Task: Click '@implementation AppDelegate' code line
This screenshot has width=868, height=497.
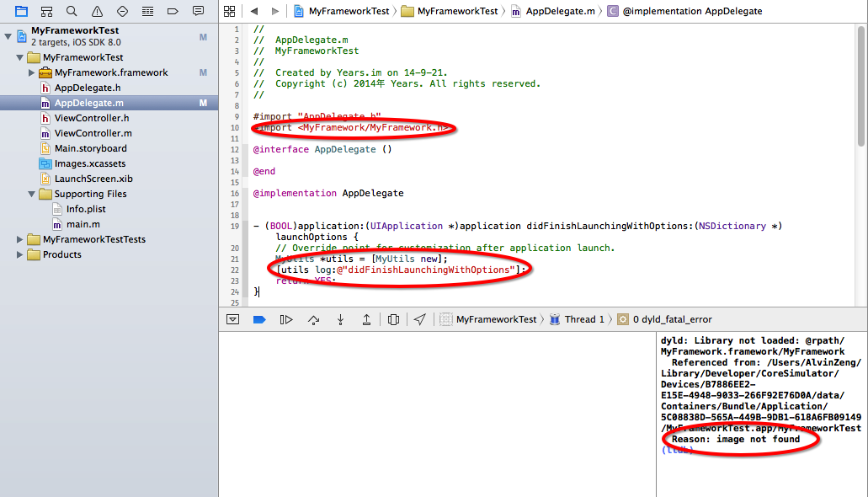Action: click(328, 194)
